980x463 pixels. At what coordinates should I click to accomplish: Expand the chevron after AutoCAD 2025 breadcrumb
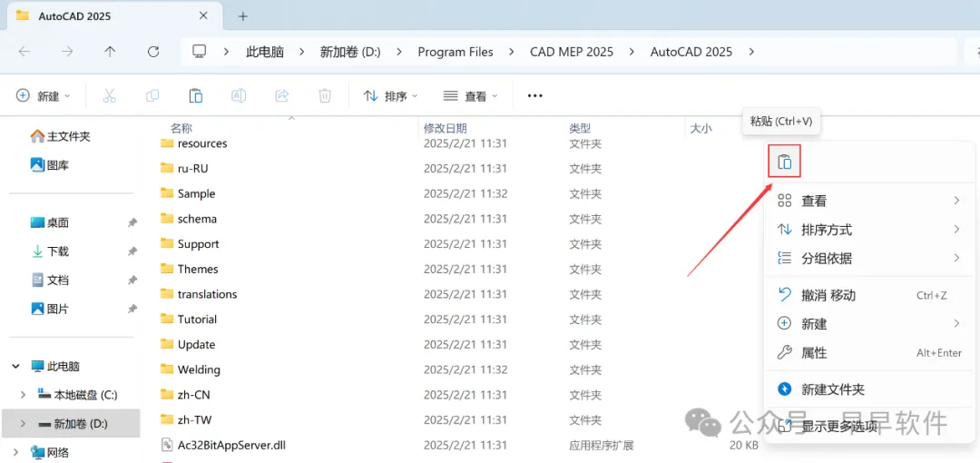click(x=751, y=52)
